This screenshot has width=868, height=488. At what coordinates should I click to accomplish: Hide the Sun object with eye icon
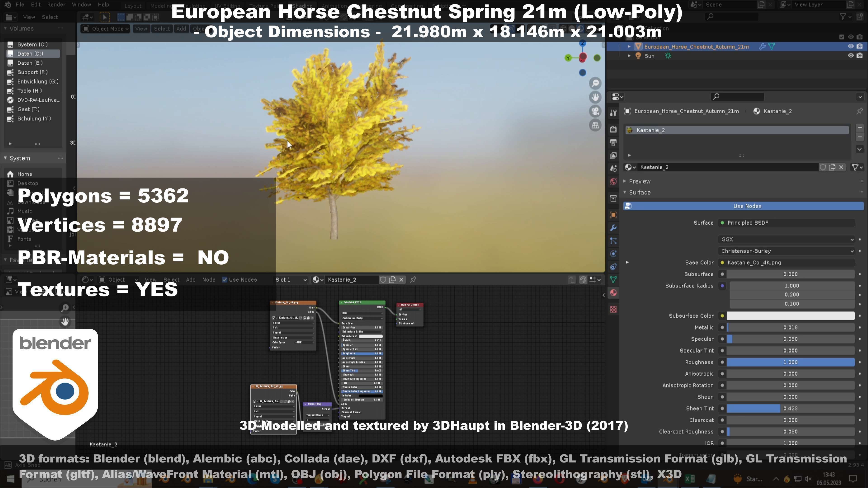[x=850, y=56]
